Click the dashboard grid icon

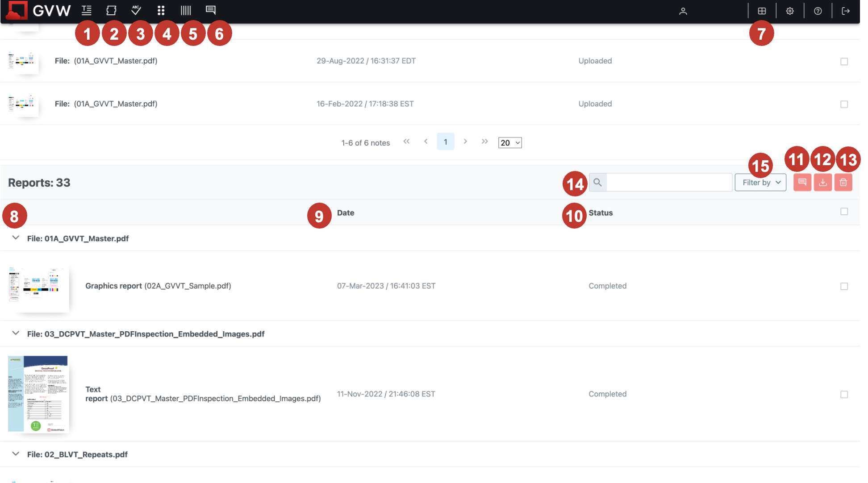[762, 11]
